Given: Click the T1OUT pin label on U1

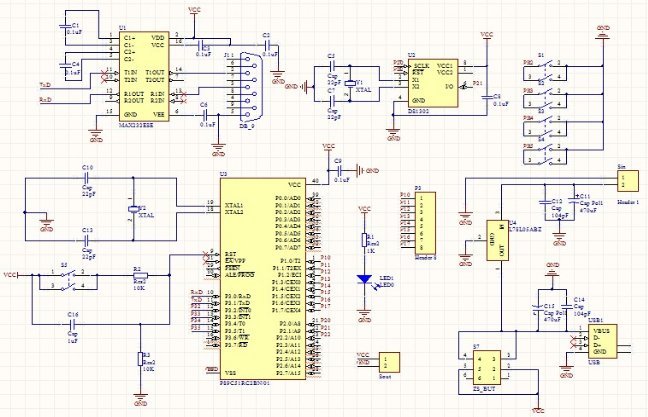Looking at the screenshot, I should [155, 72].
